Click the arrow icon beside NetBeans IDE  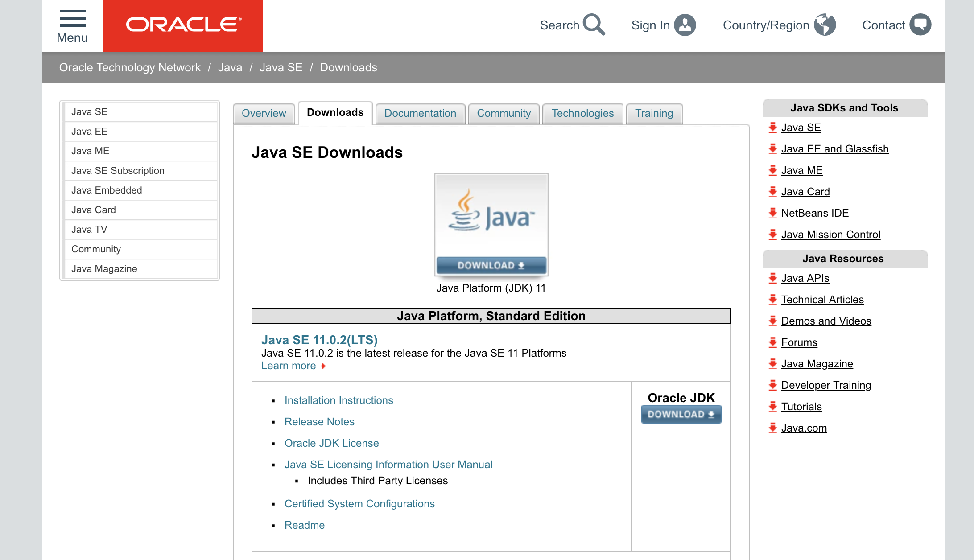(x=773, y=214)
